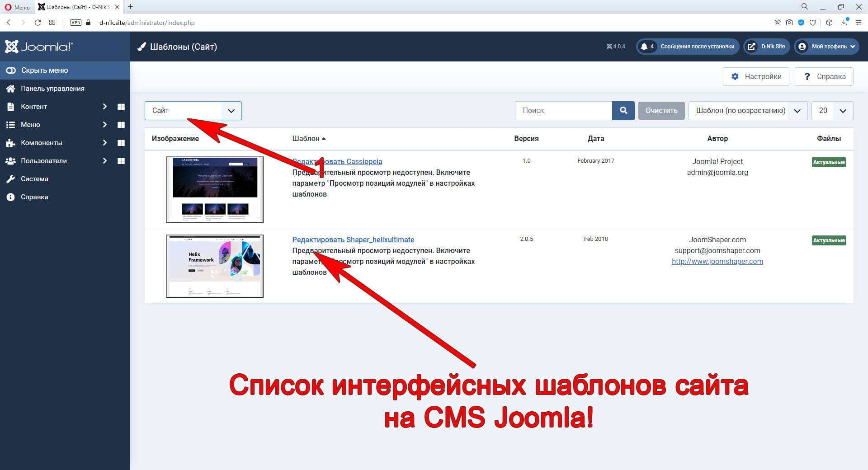The width and height of the screenshot is (868, 470).
Task: Open Easy Setup sliders icon
Action: [859, 23]
